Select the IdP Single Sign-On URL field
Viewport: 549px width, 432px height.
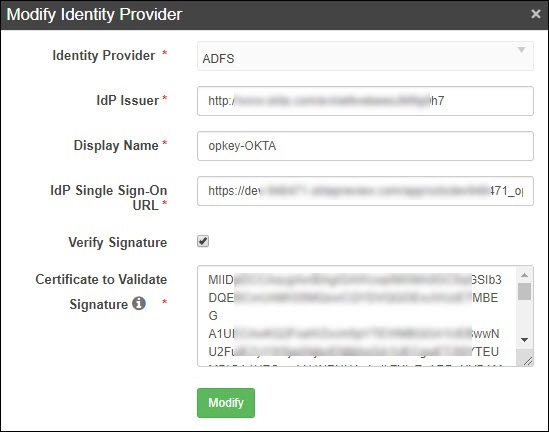coord(365,191)
